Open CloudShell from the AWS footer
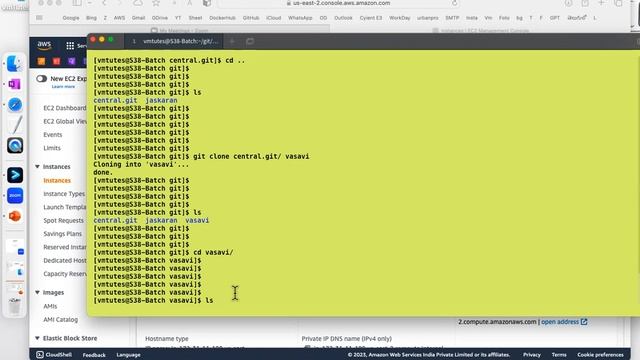The width and height of the screenshot is (640, 360). coord(54,355)
